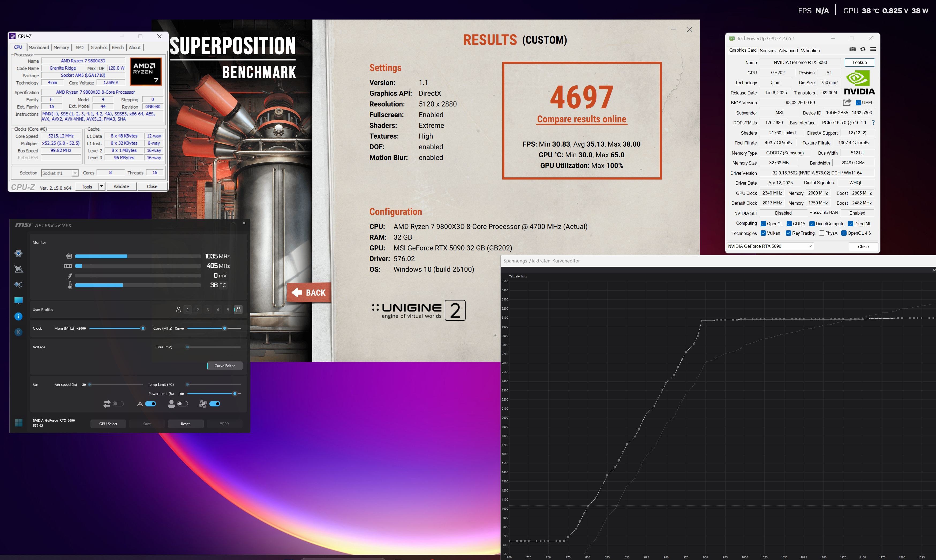This screenshot has height=560, width=936.
Task: Uncheck the UEFI checkbox in GPU-Z
Action: pyautogui.click(x=858, y=103)
